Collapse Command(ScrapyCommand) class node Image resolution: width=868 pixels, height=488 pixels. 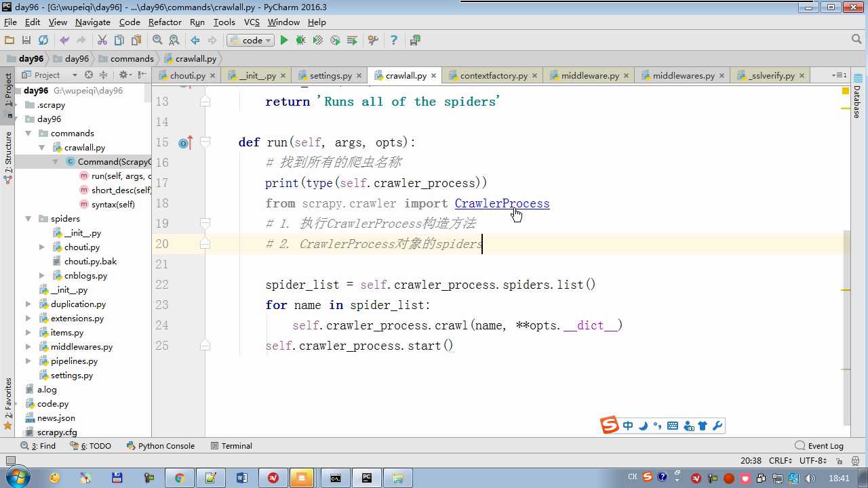click(x=56, y=162)
